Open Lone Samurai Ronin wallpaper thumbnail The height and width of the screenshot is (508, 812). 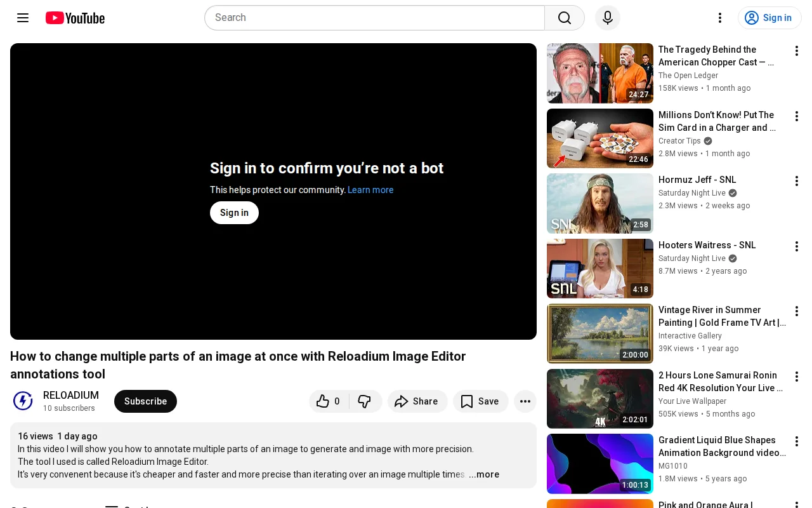click(600, 399)
